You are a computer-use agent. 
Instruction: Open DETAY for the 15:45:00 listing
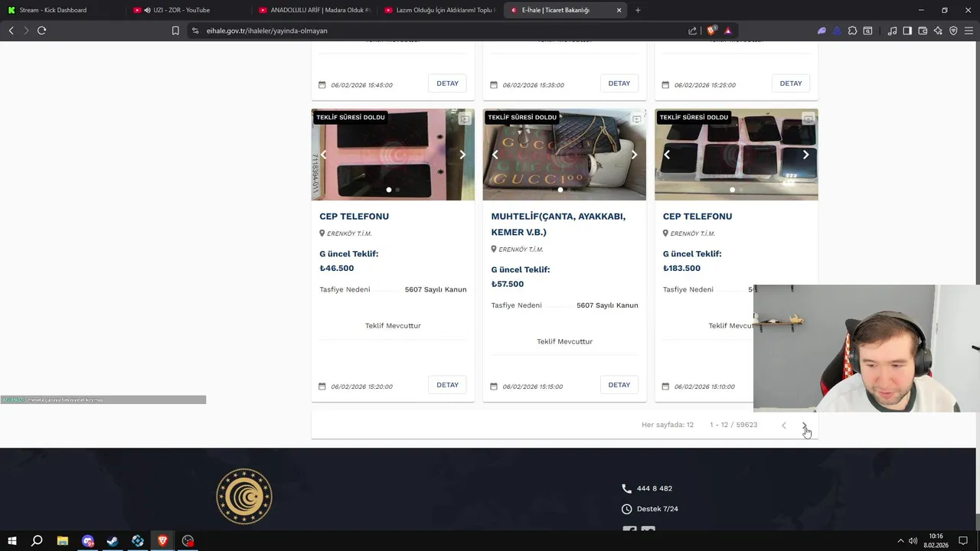point(447,83)
